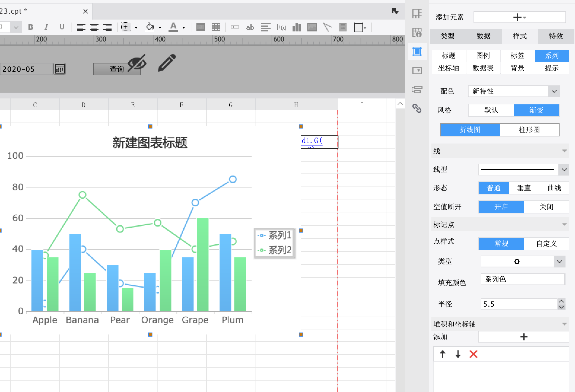
Task: Click the 半径 5.5 input field
Action: point(519,304)
